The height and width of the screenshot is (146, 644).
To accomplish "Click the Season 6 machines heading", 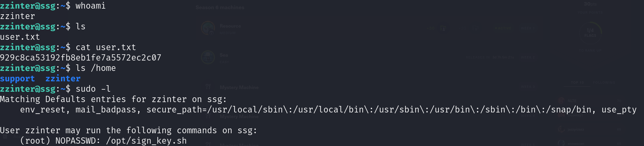I will tap(220, 7).
